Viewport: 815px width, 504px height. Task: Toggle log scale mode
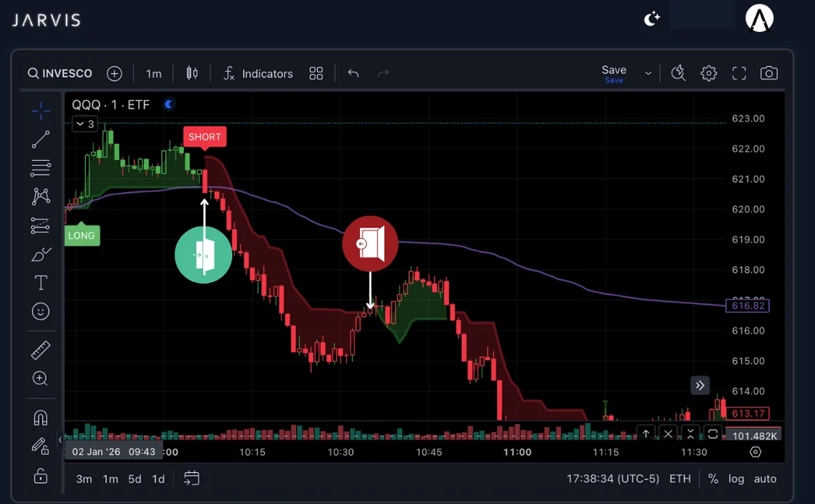[736, 479]
